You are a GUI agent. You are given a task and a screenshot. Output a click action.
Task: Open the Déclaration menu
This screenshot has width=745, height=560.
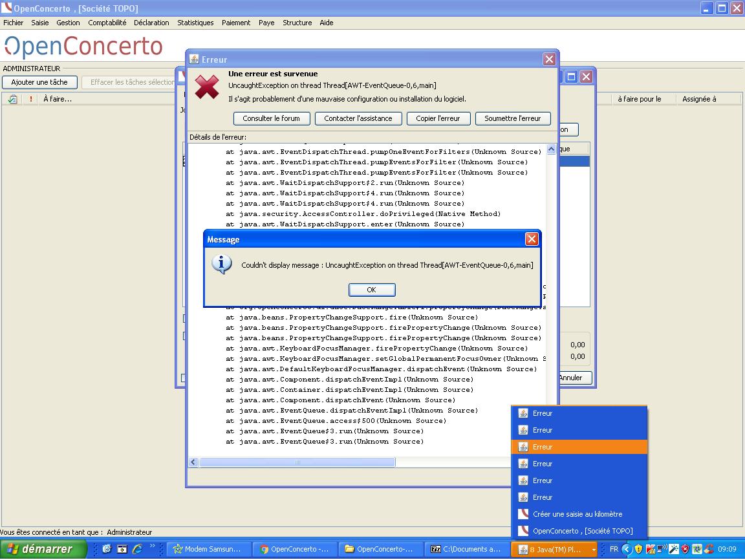pyautogui.click(x=151, y=23)
